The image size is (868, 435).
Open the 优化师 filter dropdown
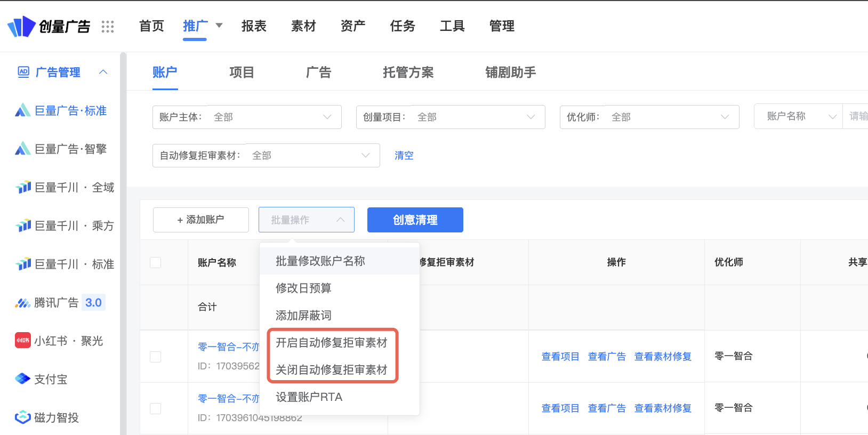point(649,117)
